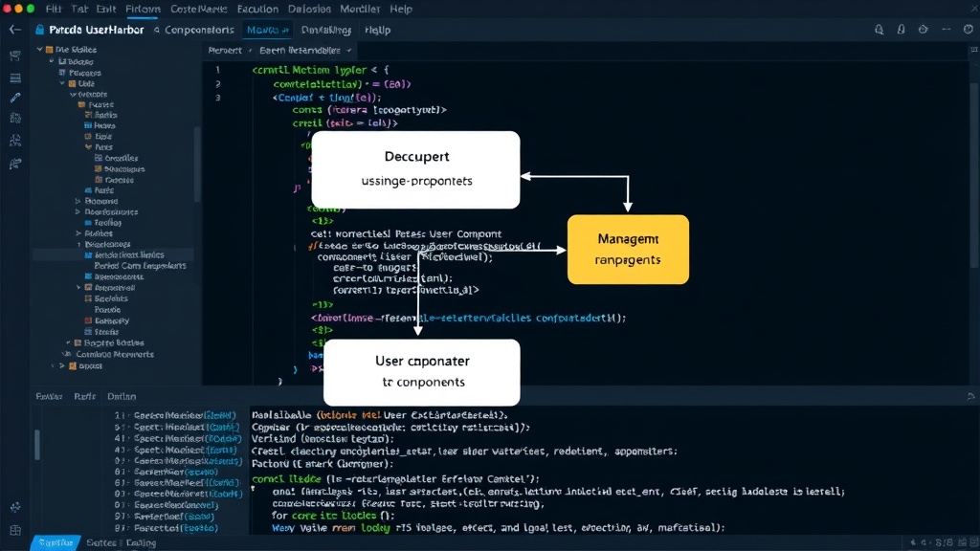Viewport: 980px width, 551px height.
Task: Click the orange folder icon beside 'apoes' at the tree bottom
Action: 73,365
